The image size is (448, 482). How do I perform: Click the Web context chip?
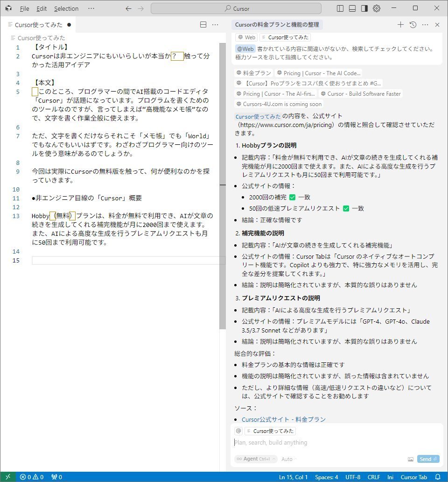(x=246, y=37)
